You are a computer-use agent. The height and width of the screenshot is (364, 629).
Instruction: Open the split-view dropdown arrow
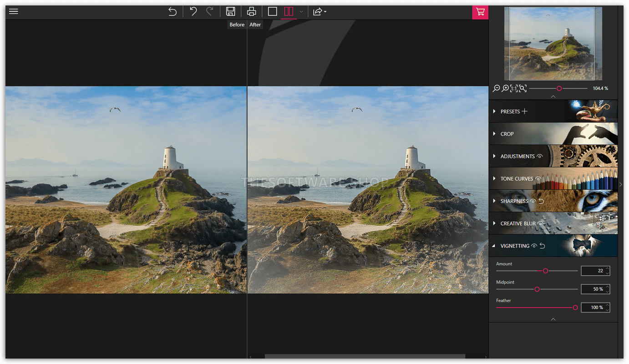point(300,12)
